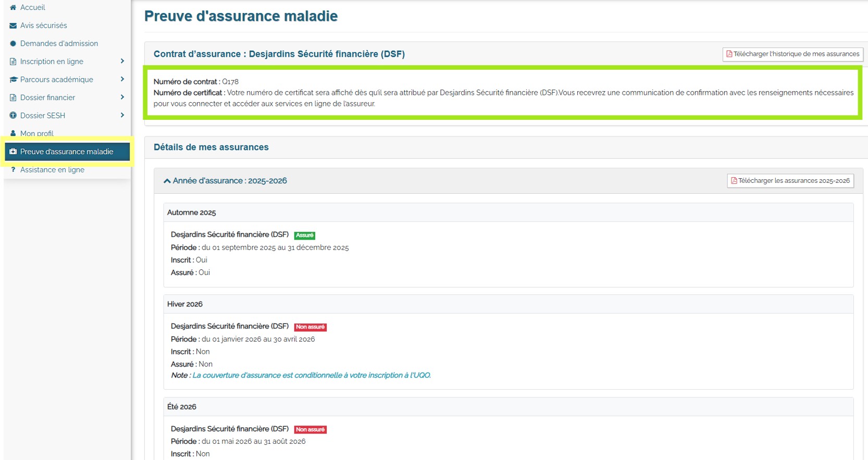Click the PDF icon in Télécharger les assurances 2025-2026
This screenshot has height=460, width=868.
point(734,181)
